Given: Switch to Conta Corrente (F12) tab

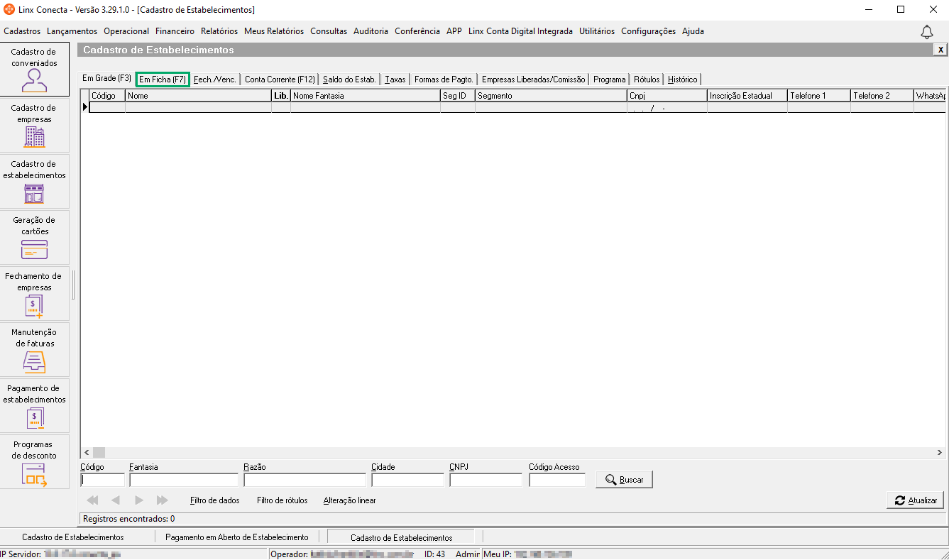Looking at the screenshot, I should [x=280, y=79].
